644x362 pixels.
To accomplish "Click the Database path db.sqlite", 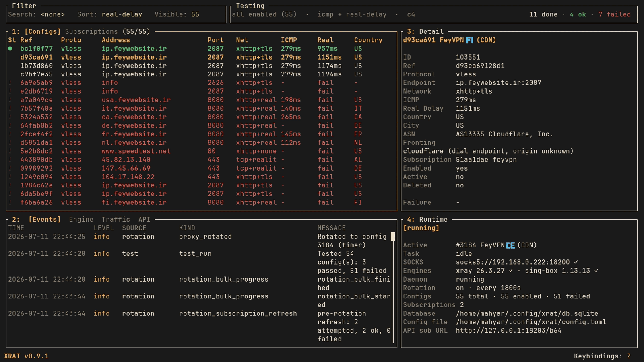I will pos(527,313).
